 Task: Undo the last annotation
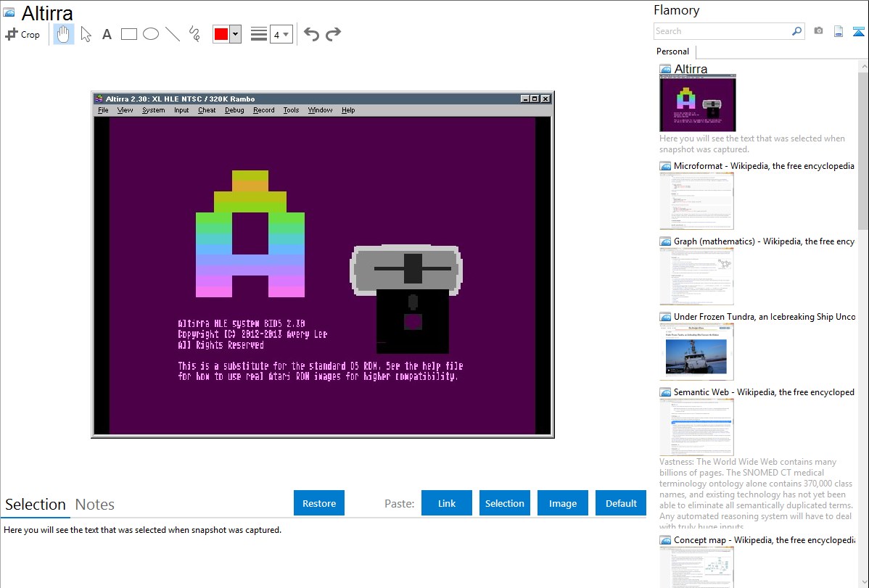311,34
